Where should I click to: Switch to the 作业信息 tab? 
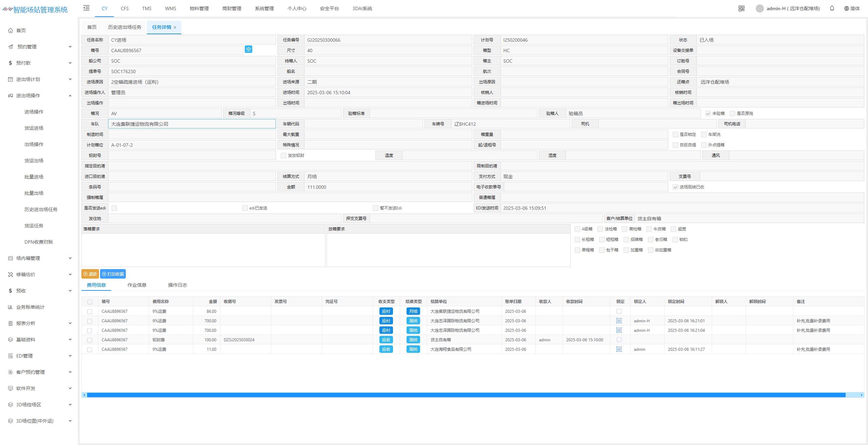pyautogui.click(x=137, y=285)
